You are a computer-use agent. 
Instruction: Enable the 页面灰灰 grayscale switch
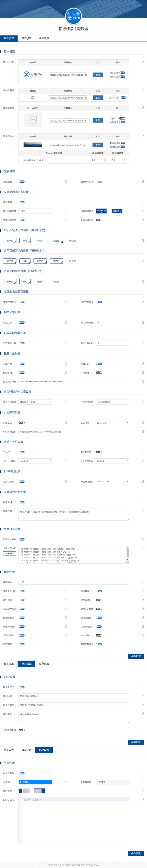pyautogui.click(x=22, y=423)
